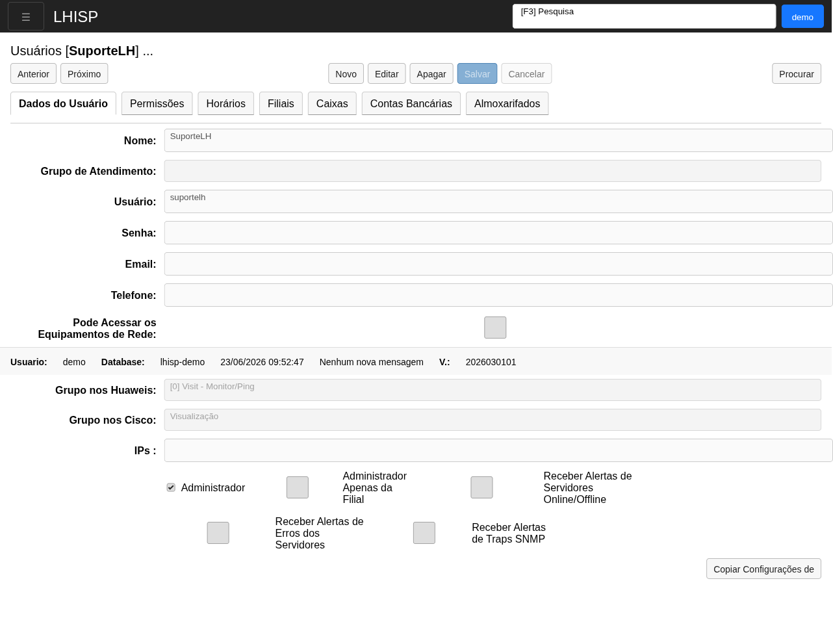Focus the Telefone input field

[x=498, y=295]
